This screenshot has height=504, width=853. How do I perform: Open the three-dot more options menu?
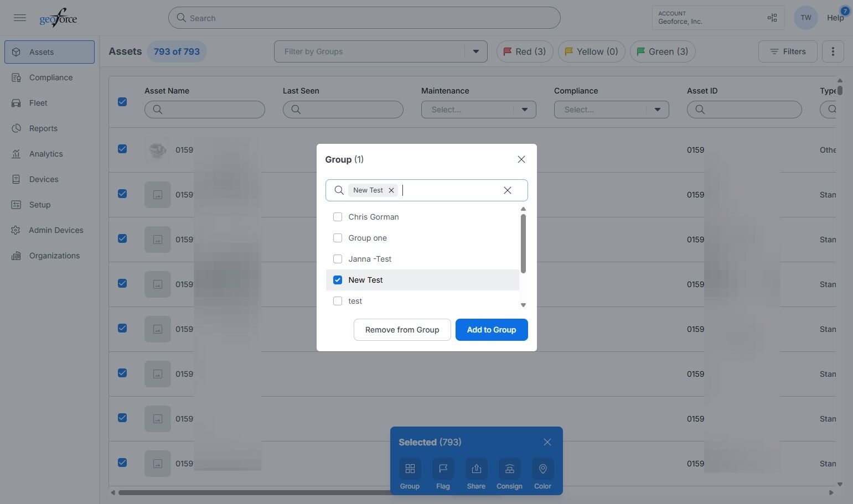pyautogui.click(x=833, y=51)
